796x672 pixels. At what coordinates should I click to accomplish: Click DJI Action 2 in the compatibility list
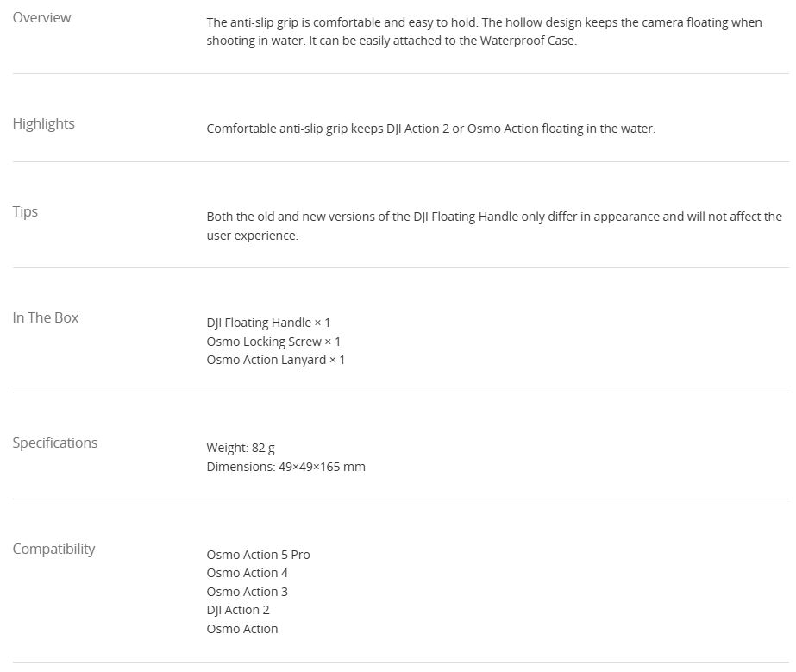[237, 610]
